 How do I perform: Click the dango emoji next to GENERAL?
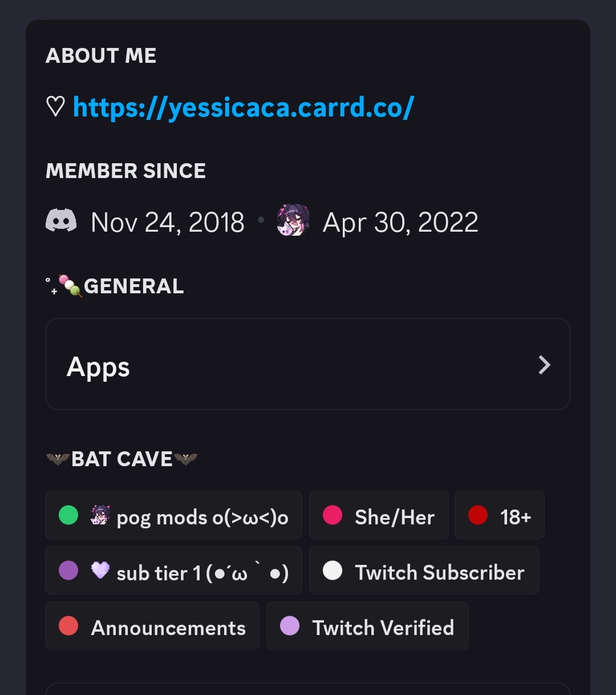point(70,286)
